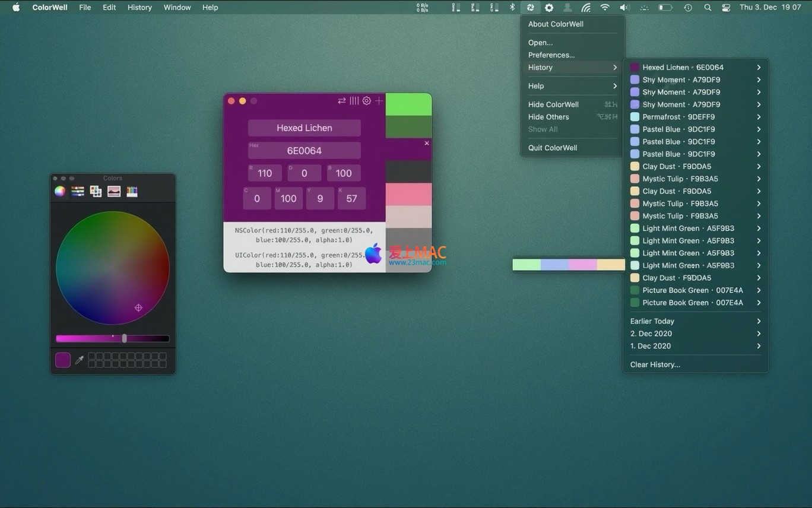The width and height of the screenshot is (812, 508).
Task: Select the pink swatch in ColorWell palette
Action: (408, 194)
